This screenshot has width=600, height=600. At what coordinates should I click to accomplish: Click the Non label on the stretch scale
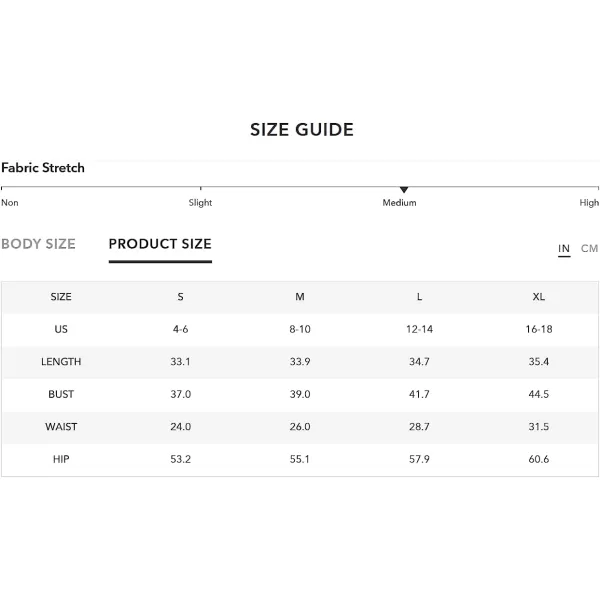tap(10, 203)
